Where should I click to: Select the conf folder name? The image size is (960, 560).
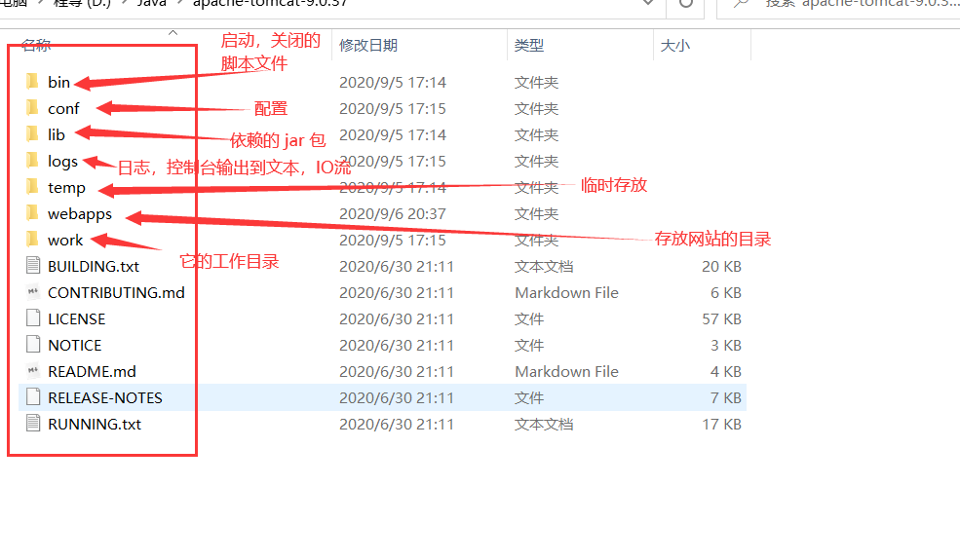tap(63, 108)
